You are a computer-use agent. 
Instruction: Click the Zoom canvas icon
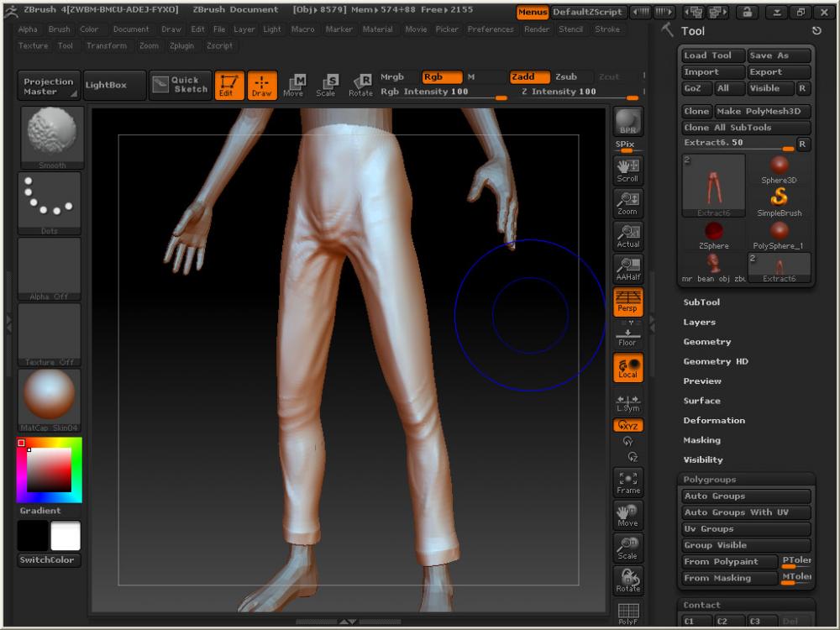(627, 202)
